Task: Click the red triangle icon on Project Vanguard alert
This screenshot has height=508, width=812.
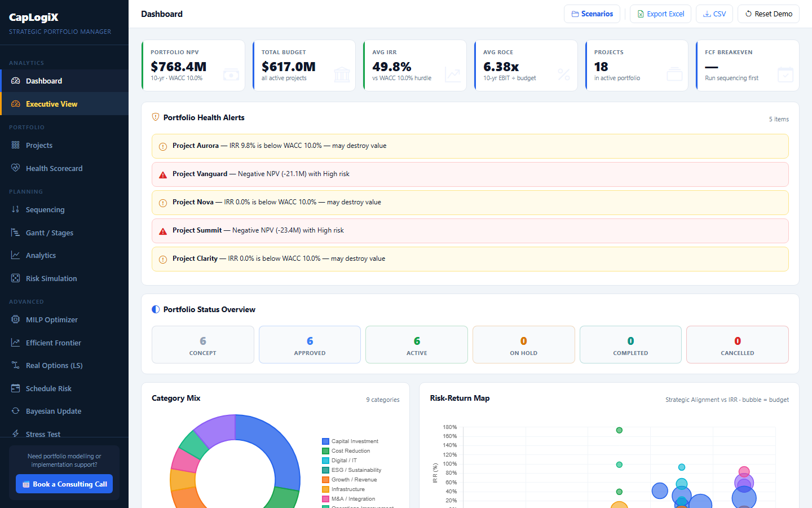Action: [163, 175]
